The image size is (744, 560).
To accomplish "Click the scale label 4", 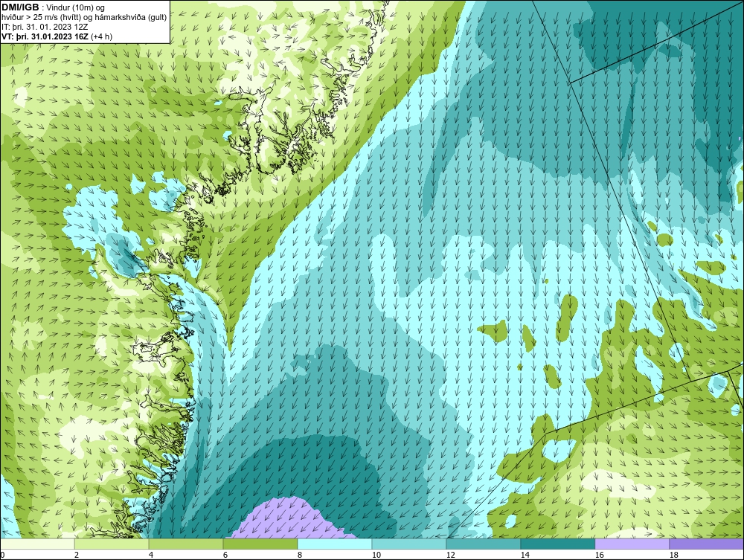I will (x=151, y=555).
